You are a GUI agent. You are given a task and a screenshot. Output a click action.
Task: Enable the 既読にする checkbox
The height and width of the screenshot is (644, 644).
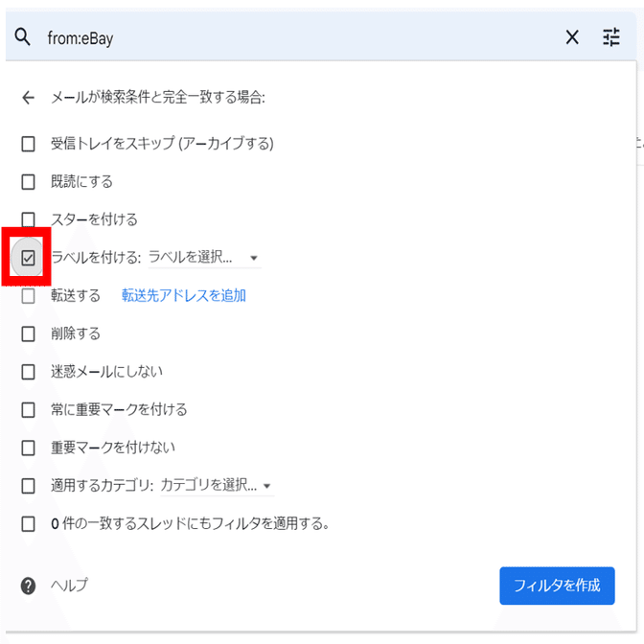pos(28,182)
